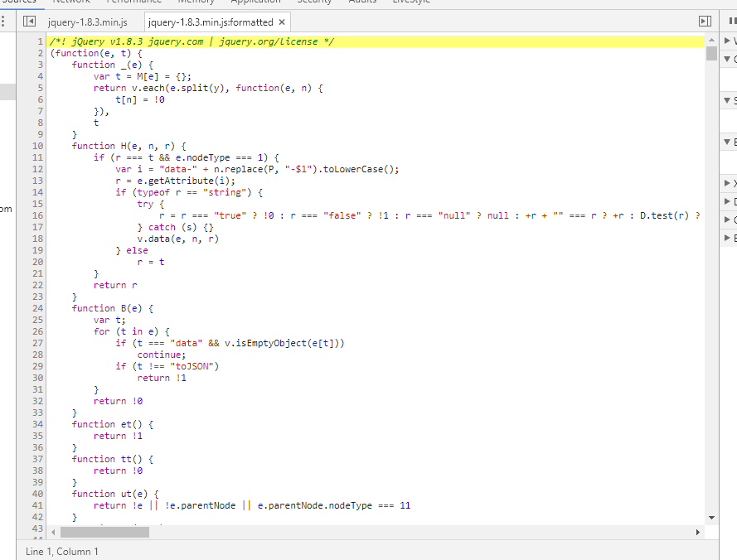This screenshot has width=737, height=560.
Task: Click the horizontal scroll right arrow
Action: pyautogui.click(x=697, y=532)
